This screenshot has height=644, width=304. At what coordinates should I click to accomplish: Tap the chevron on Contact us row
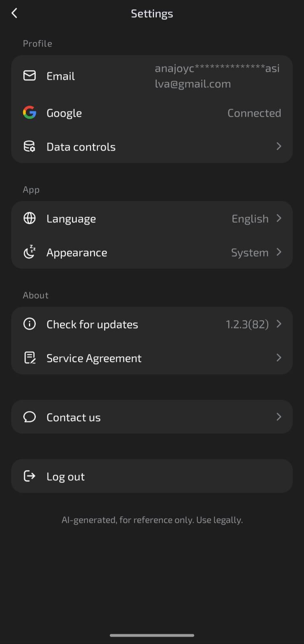click(279, 417)
